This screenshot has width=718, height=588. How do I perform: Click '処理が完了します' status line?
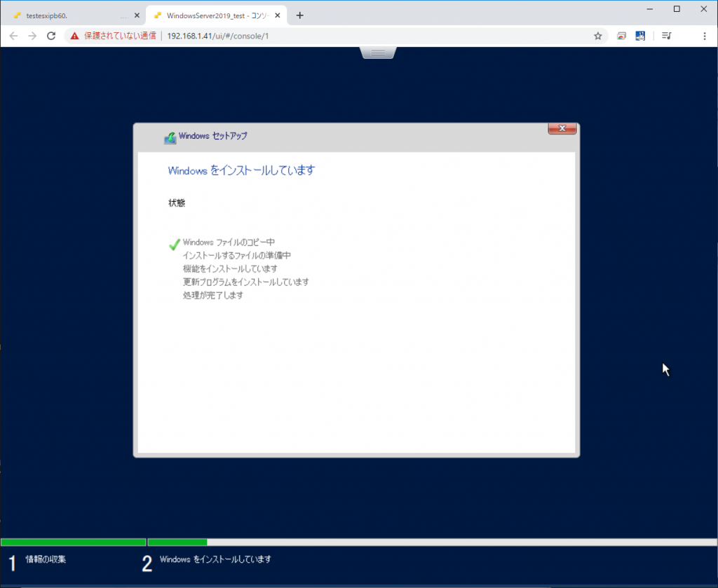(213, 295)
